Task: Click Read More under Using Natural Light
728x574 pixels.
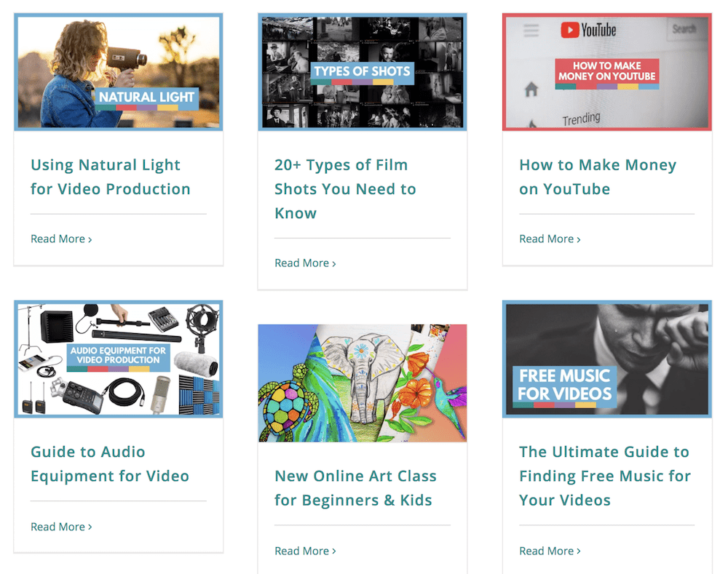Action: [x=61, y=239]
